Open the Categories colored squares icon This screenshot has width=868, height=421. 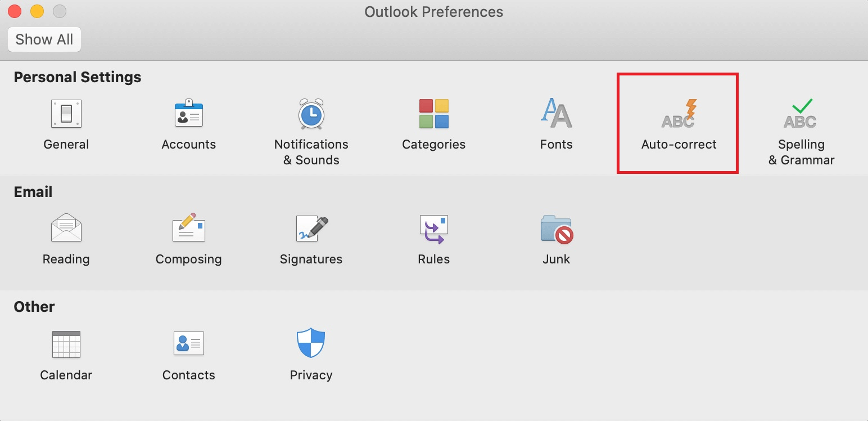point(433,114)
